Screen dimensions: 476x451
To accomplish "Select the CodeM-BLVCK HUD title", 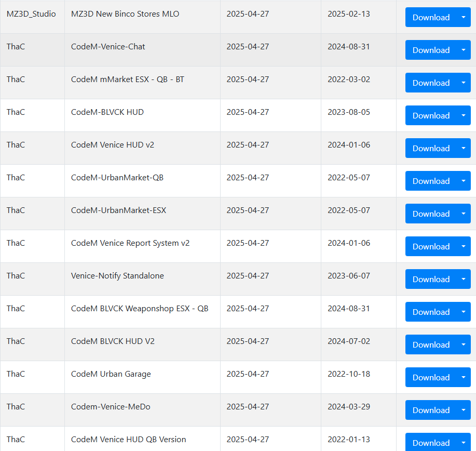I will pyautogui.click(x=107, y=112).
